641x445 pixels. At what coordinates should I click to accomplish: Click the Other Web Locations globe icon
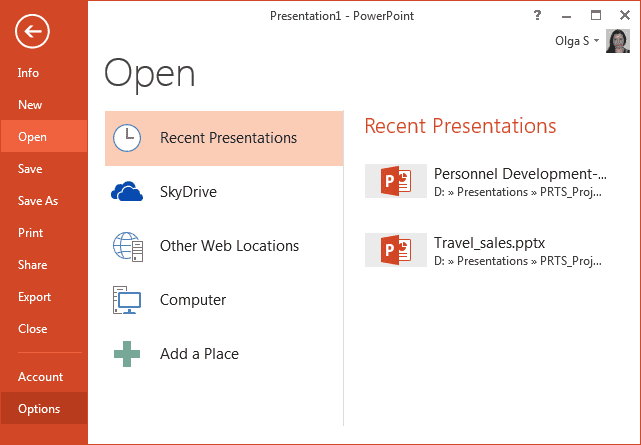pos(128,246)
